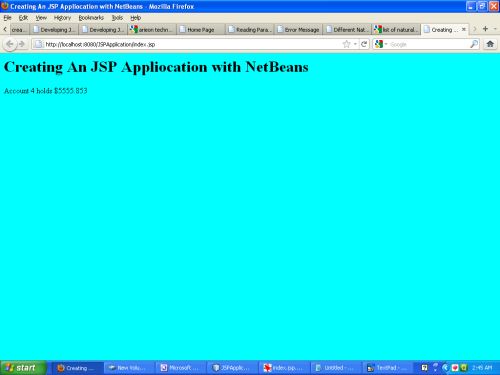Viewport: 500px width, 375px height.
Task: Switch to the first Developing J... tab
Action: 54,30
